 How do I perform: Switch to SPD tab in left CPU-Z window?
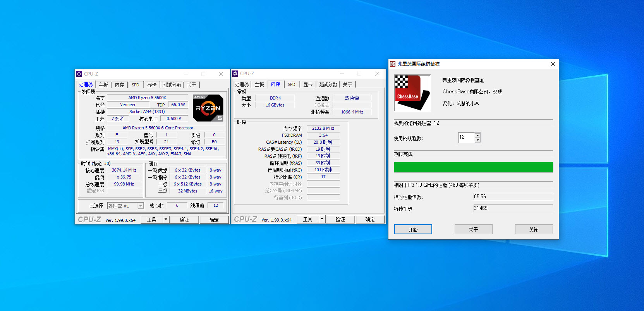coord(136,85)
